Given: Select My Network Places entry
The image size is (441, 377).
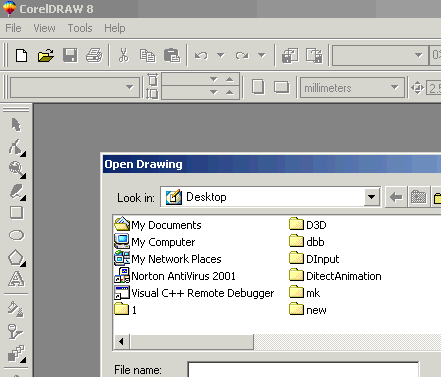Looking at the screenshot, I should pyautogui.click(x=167, y=259).
